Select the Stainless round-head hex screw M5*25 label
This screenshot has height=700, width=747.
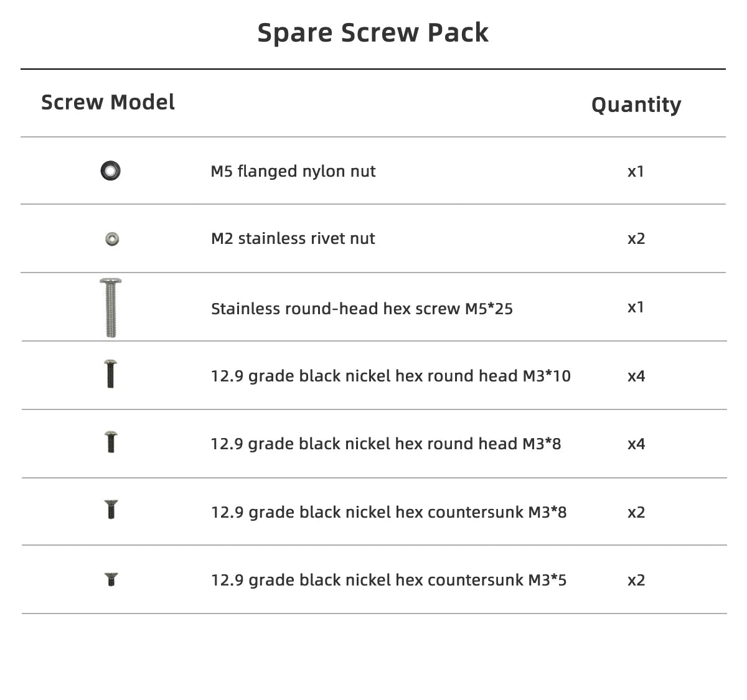tap(362, 309)
